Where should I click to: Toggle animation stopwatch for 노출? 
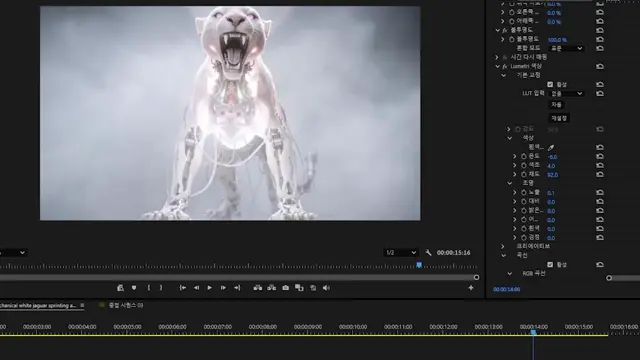524,192
